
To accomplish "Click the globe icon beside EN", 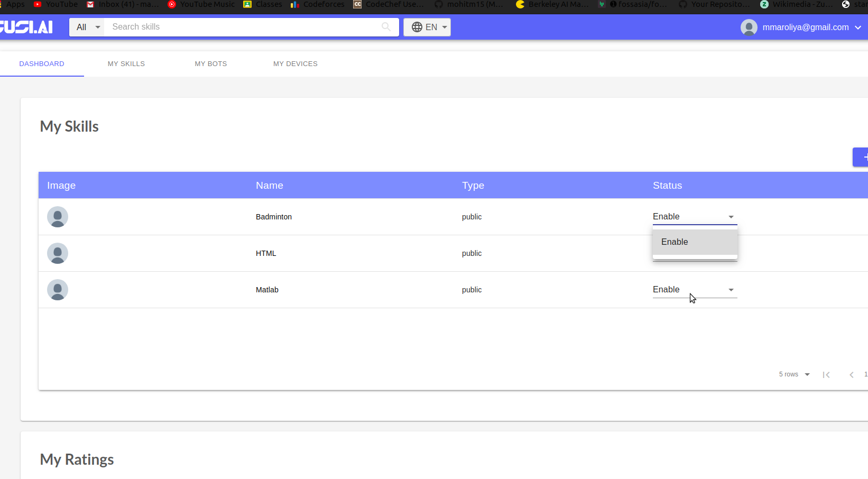I will (418, 27).
